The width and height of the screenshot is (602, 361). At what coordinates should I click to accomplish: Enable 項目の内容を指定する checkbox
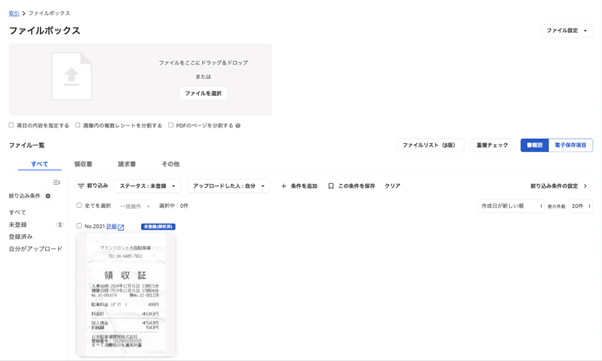pyautogui.click(x=11, y=125)
